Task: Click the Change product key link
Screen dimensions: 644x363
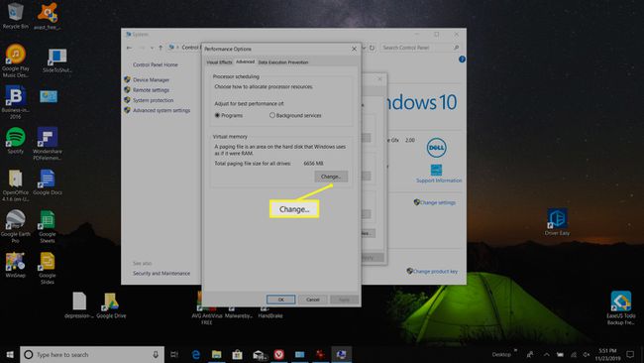Action: tap(435, 272)
